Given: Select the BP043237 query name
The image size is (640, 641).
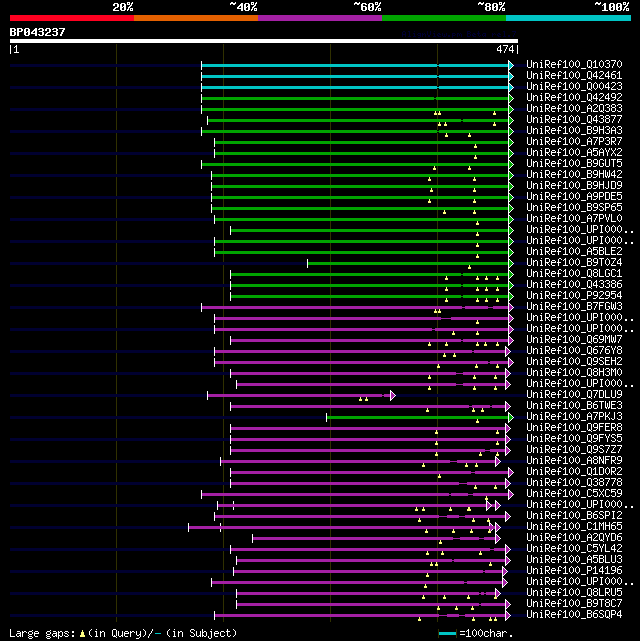Looking at the screenshot, I should (37, 32).
